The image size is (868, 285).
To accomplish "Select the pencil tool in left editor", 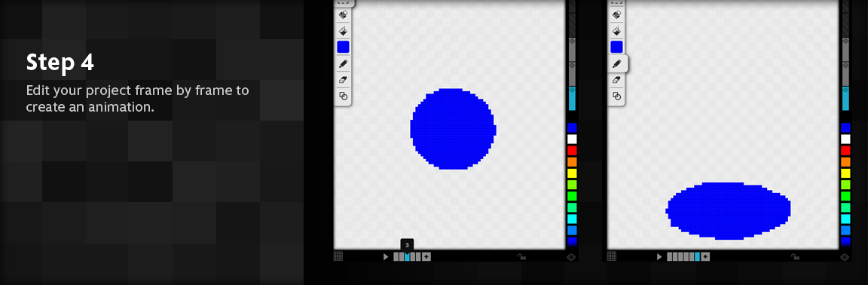I will click(x=344, y=64).
